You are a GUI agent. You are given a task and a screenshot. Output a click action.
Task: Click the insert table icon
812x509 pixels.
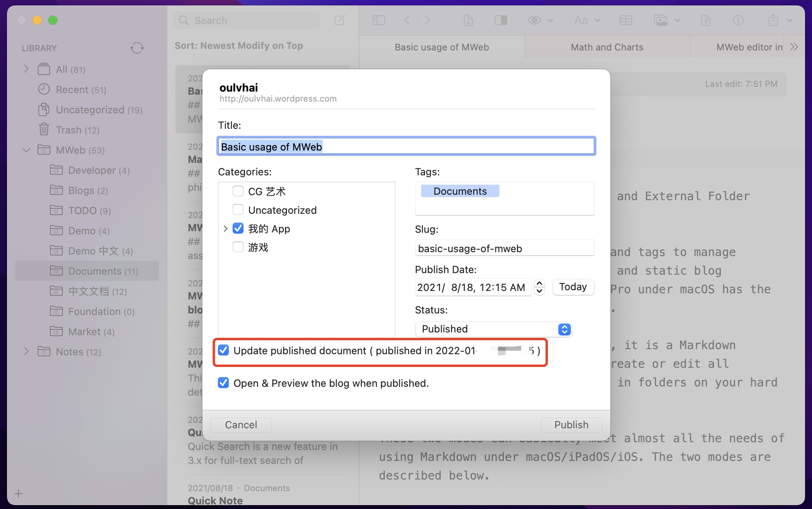(x=625, y=20)
